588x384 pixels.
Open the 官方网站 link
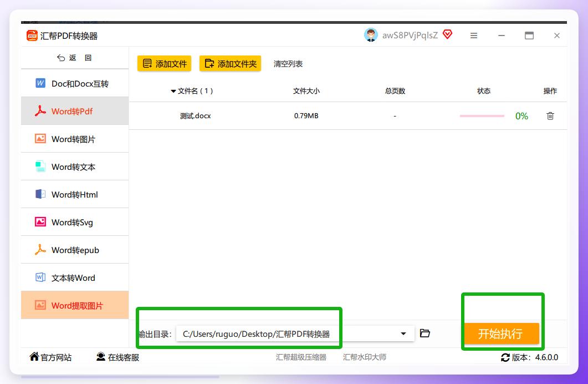pos(50,357)
